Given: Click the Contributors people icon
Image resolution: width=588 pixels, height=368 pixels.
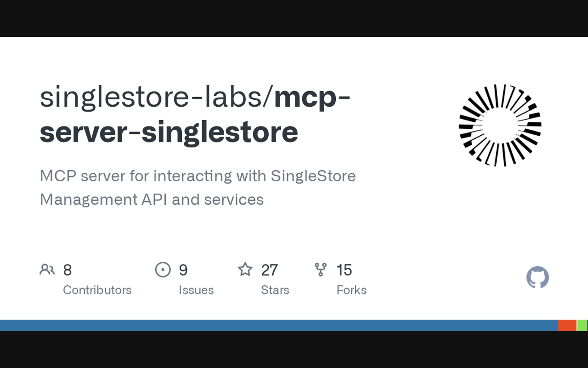Looking at the screenshot, I should coord(47,270).
